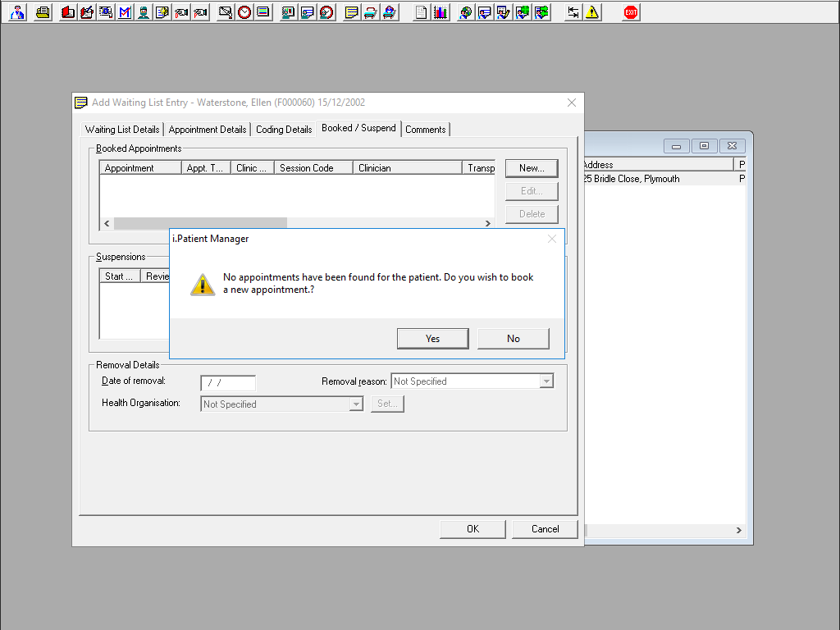The image size is (840, 630).
Task: Click the colourful bar chart toolbar icon
Action: tap(441, 11)
